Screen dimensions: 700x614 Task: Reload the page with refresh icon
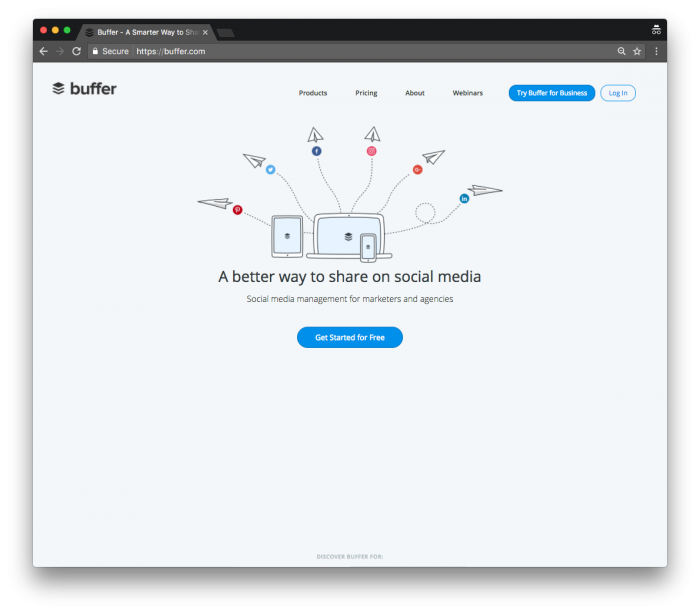click(77, 51)
